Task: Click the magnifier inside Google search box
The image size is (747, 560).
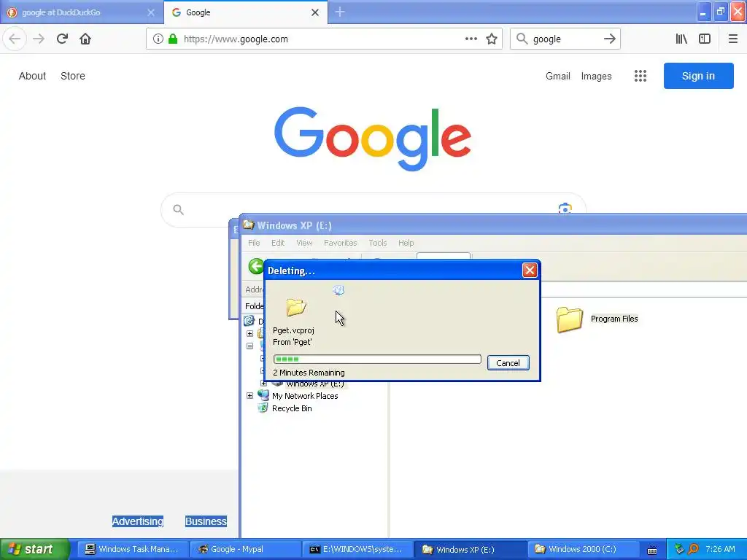Action: click(178, 209)
